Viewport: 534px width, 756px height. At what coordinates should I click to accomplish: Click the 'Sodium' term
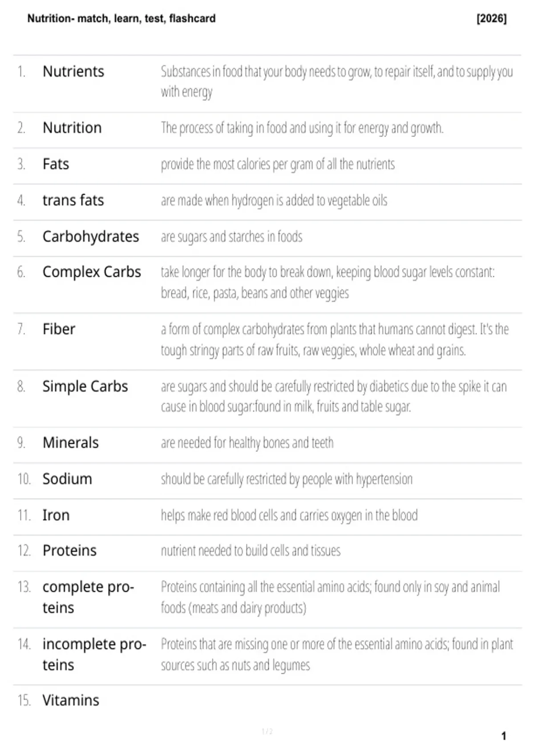point(67,479)
